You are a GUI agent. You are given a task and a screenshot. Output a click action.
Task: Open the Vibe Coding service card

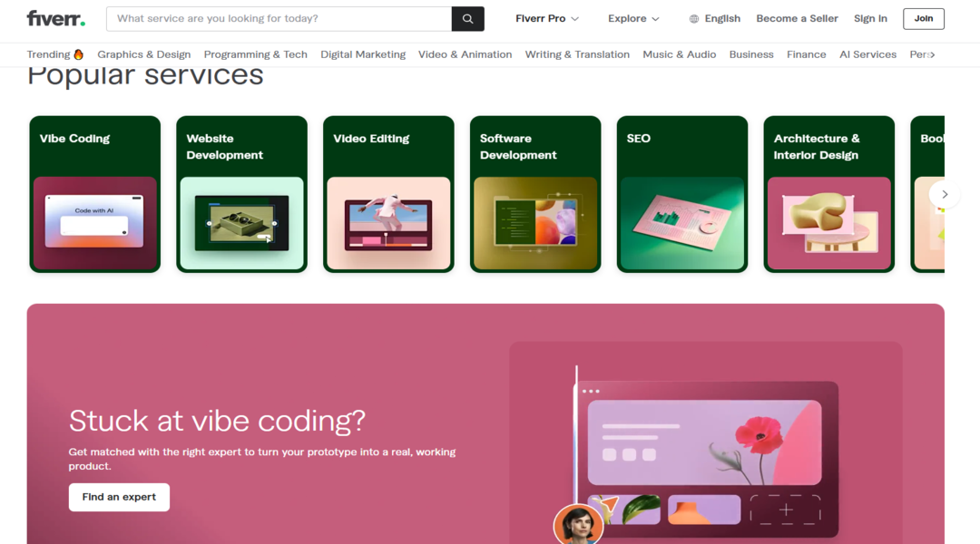[95, 194]
